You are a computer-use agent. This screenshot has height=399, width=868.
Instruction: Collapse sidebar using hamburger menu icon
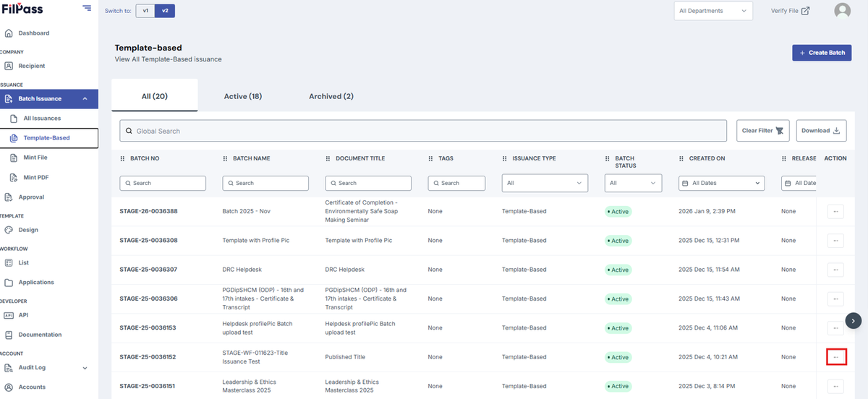coord(87,8)
